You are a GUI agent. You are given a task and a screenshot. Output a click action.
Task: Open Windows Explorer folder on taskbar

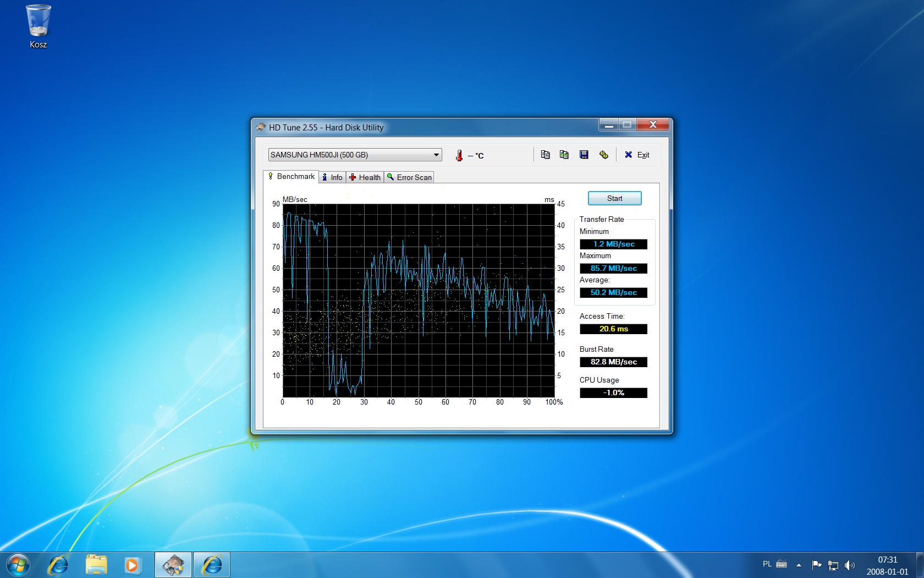(96, 565)
